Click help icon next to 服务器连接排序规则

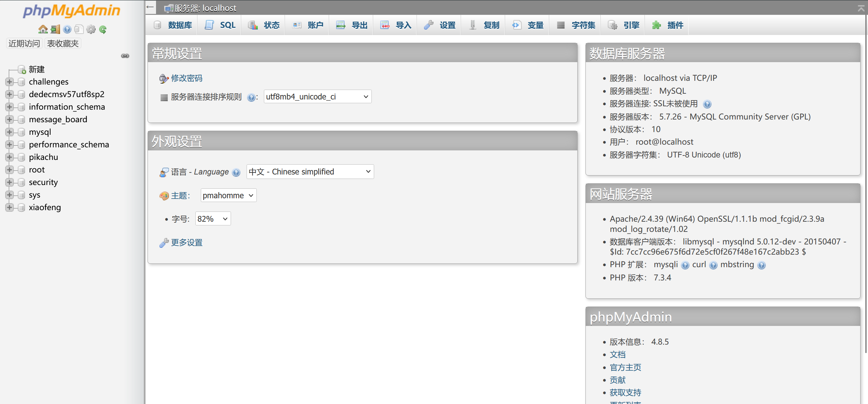[x=251, y=97]
